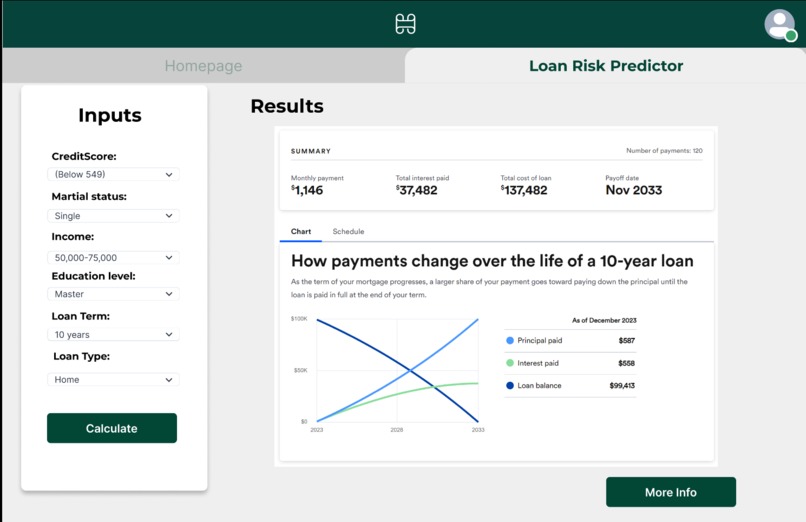Image resolution: width=806 pixels, height=522 pixels.
Task: Switch to the Homepage tab
Action: point(203,66)
